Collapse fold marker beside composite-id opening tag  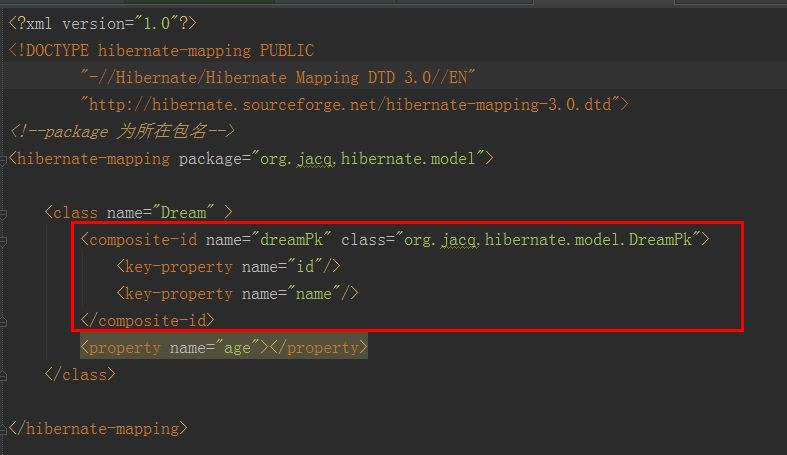coord(3,242)
